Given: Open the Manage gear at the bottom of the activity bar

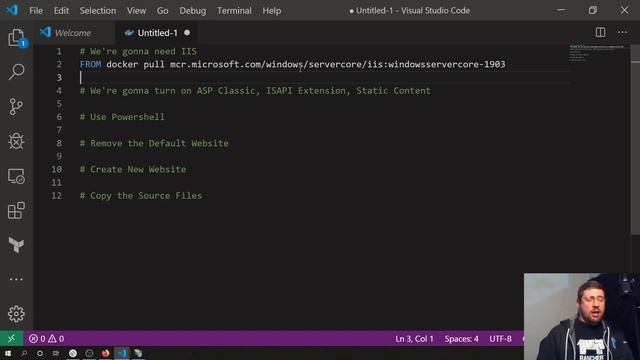Looking at the screenshot, I should click(x=16, y=314).
